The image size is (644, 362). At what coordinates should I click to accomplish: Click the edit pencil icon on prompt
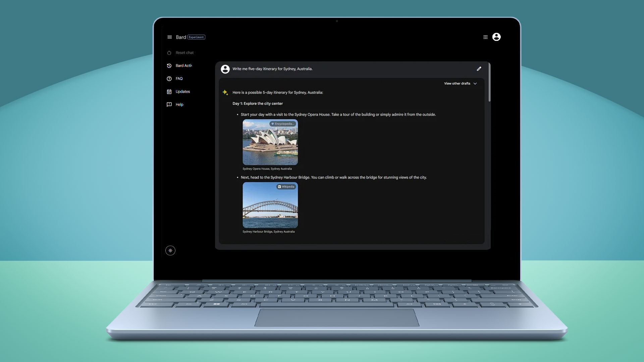(x=479, y=68)
